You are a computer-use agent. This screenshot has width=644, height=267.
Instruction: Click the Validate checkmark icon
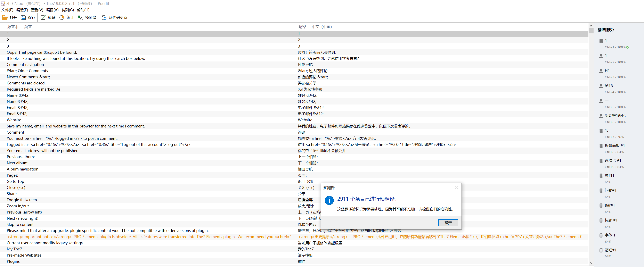point(43,17)
